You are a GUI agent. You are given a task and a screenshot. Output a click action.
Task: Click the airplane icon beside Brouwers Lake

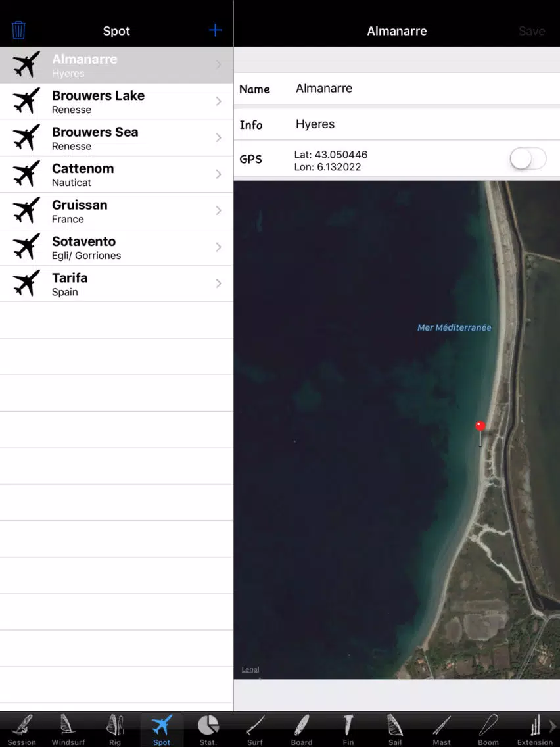27,101
